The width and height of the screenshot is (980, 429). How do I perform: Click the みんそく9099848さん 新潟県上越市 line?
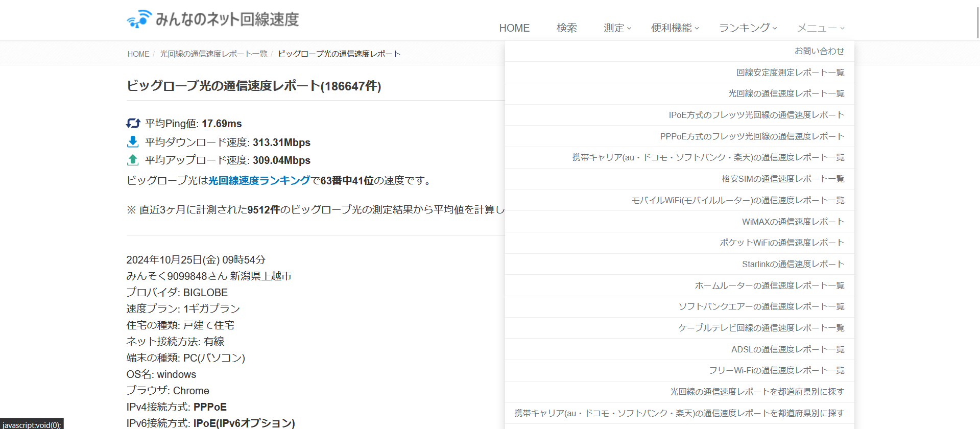pos(209,276)
